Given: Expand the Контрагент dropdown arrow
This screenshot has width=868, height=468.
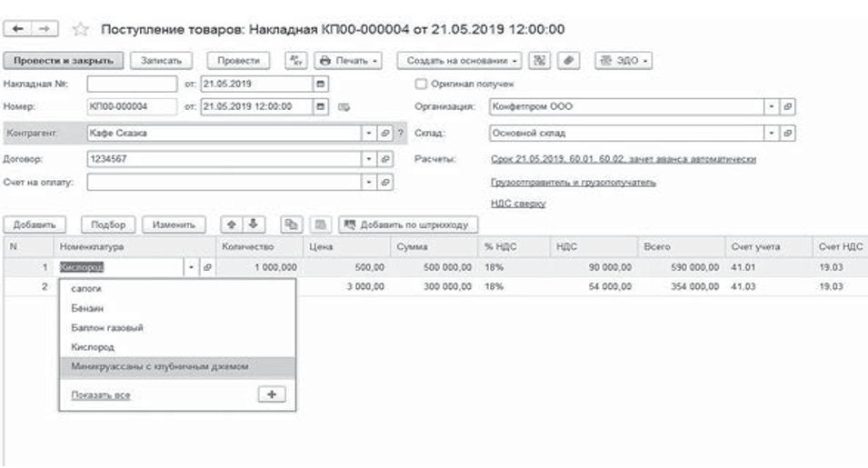Looking at the screenshot, I should 369,133.
